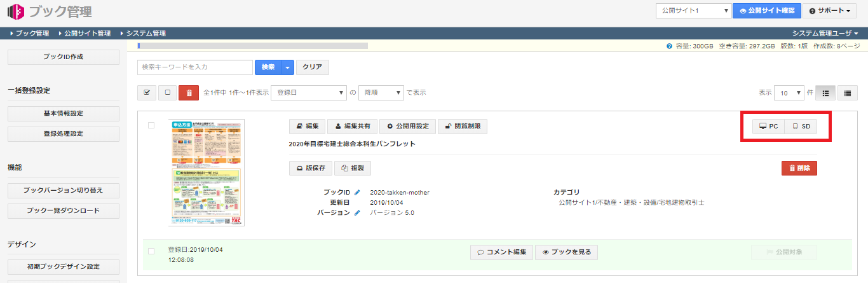The image size is (868, 283).
Task: Click the 検索キーワード search input field
Action: click(x=195, y=67)
